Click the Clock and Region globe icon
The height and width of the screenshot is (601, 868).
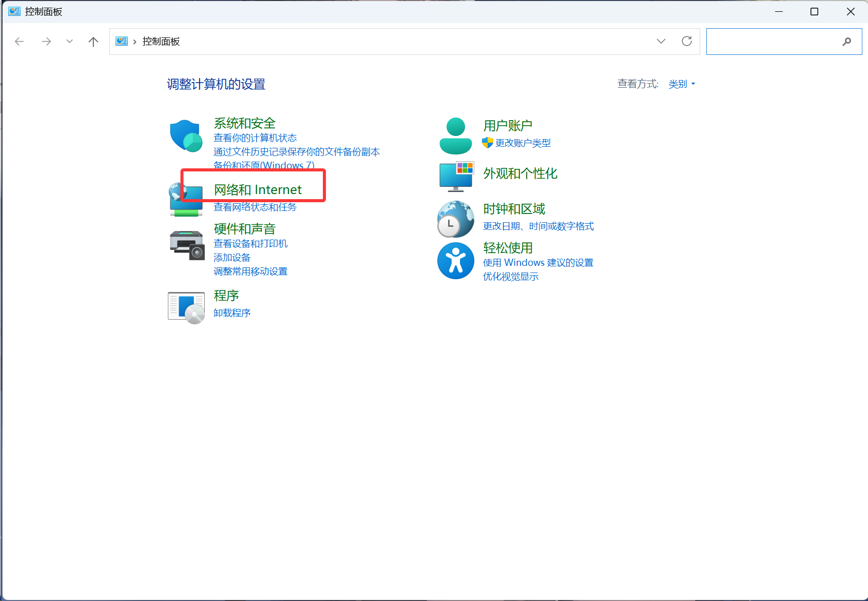pos(455,219)
